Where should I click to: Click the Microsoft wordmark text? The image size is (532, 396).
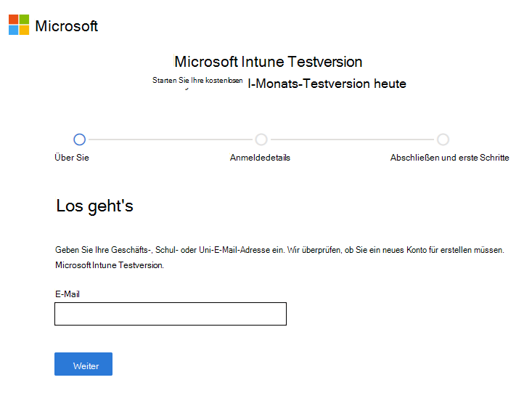tap(67, 26)
